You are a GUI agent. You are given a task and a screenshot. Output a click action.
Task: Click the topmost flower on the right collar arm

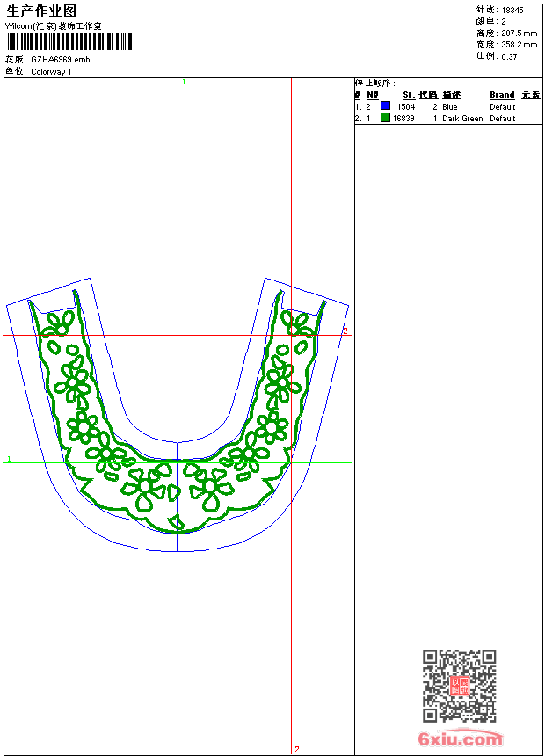point(295,322)
